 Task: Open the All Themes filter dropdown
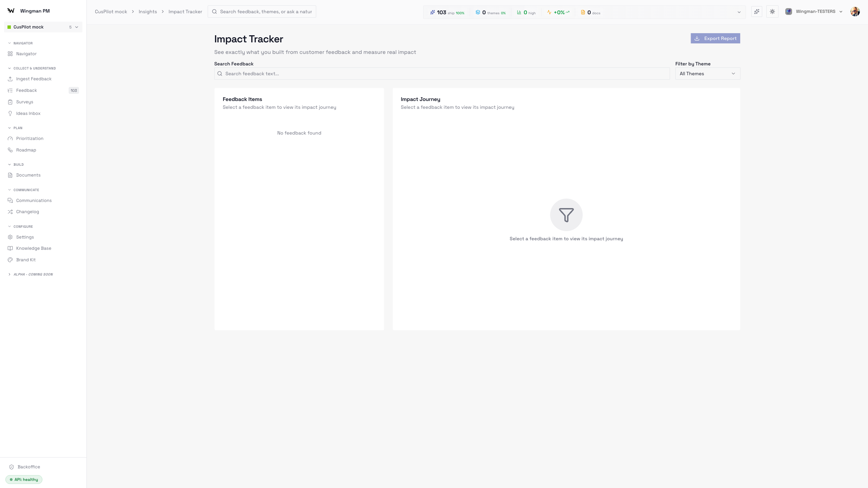[x=708, y=74]
